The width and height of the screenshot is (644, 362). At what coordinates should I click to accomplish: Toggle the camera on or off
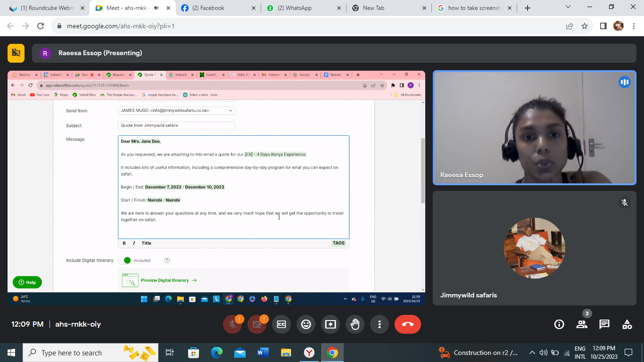pos(257,324)
